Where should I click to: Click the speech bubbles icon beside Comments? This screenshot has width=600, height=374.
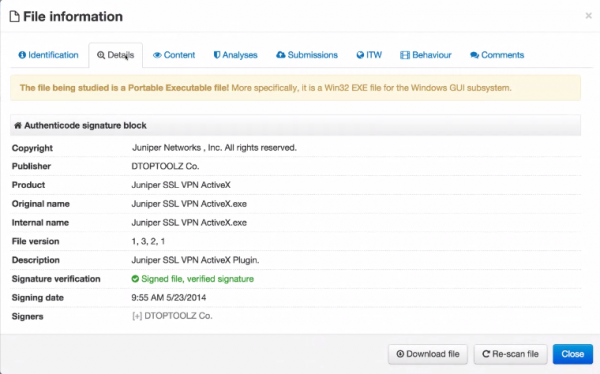tap(474, 55)
